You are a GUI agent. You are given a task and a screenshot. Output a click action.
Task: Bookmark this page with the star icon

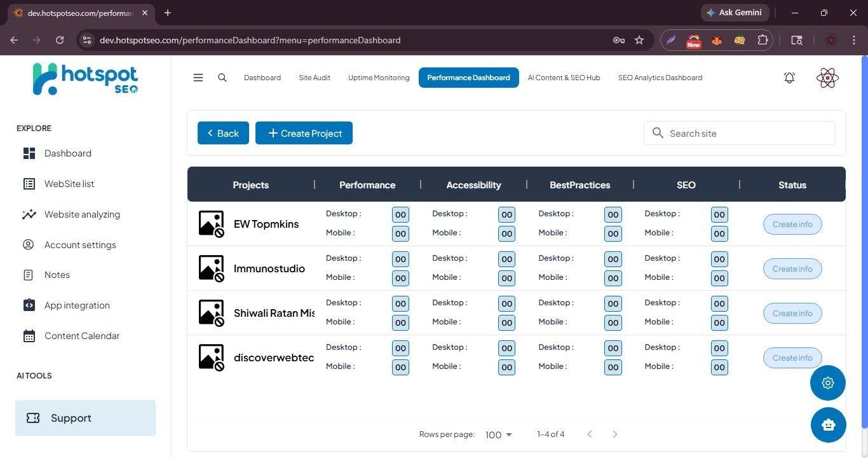pos(639,40)
